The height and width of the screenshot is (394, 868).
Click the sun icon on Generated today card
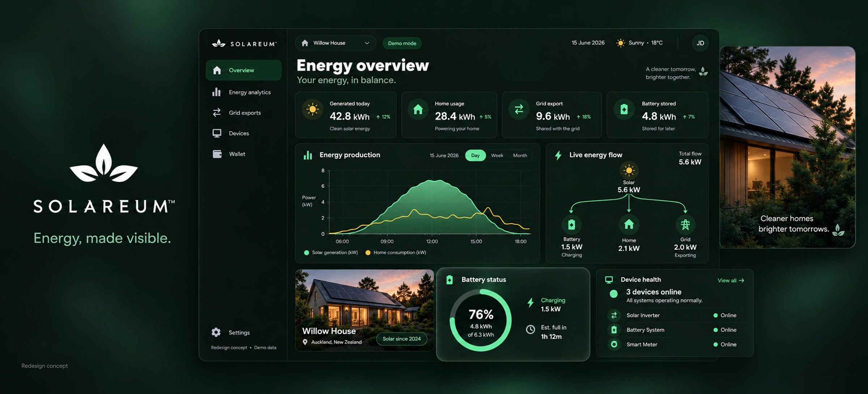tap(312, 109)
